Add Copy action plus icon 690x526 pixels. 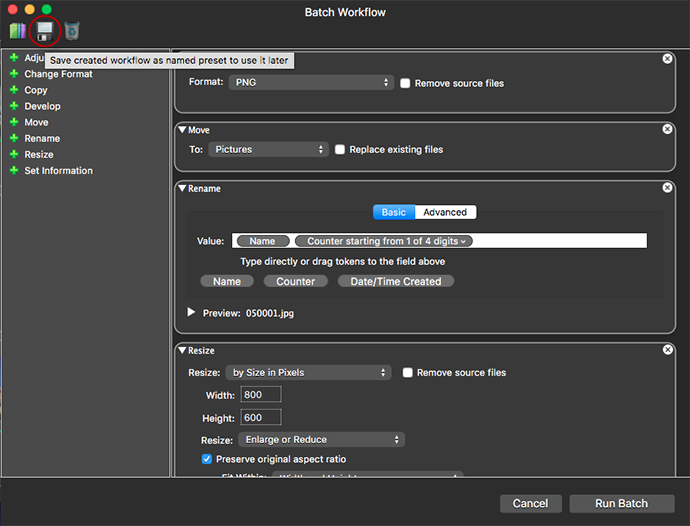coord(14,90)
